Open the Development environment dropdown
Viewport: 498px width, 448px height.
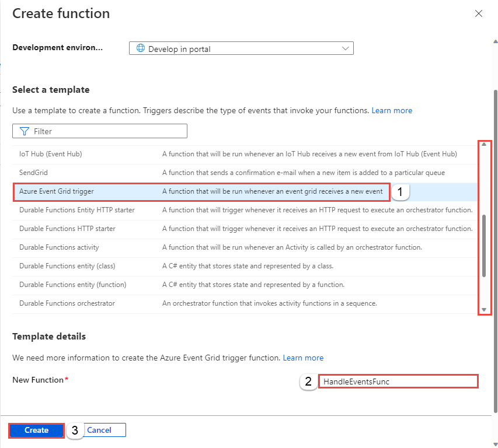pyautogui.click(x=241, y=49)
